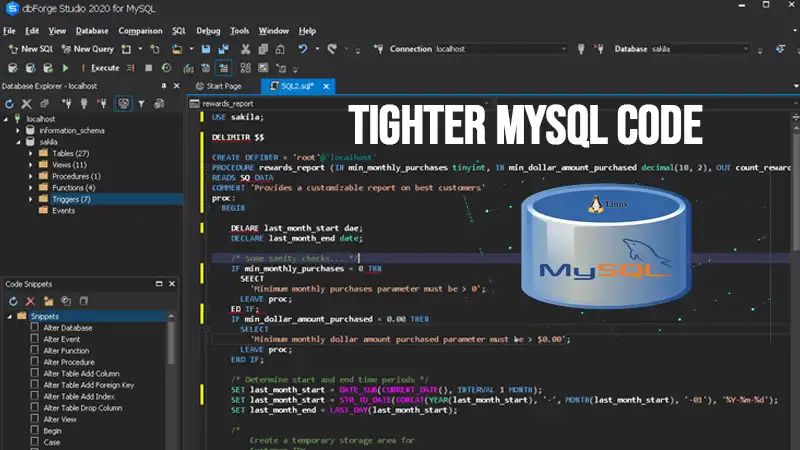Click the red Delete X in Code Snippets
This screenshot has width=800, height=450.
pyautogui.click(x=31, y=301)
